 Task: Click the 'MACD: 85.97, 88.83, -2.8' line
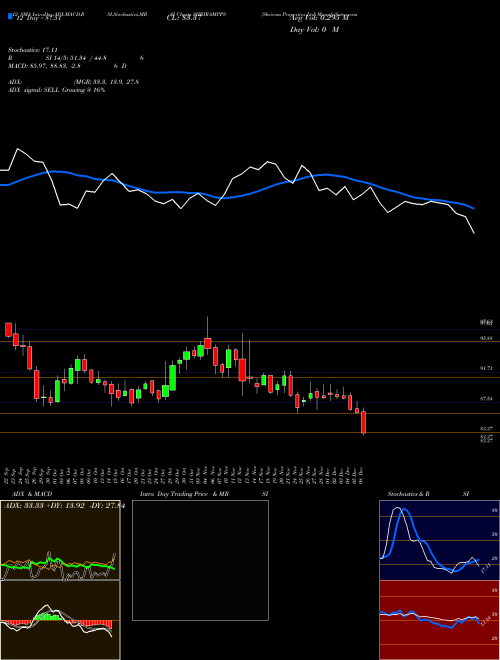click(x=44, y=66)
